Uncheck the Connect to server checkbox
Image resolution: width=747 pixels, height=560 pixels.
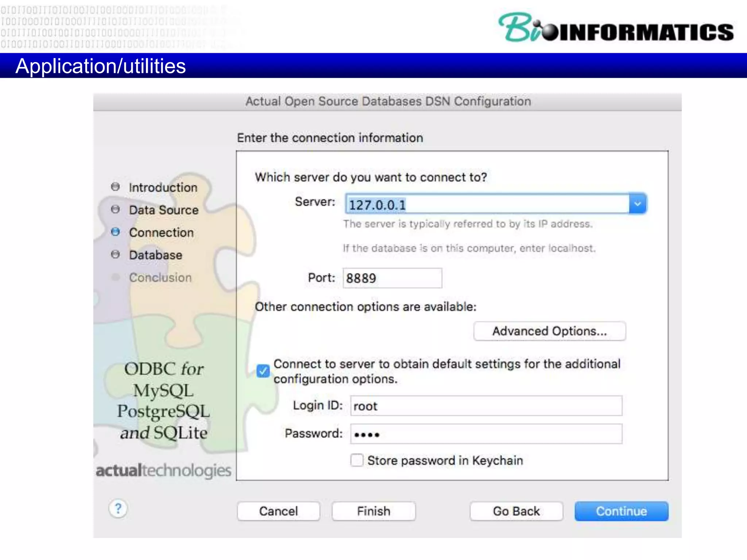[263, 371]
